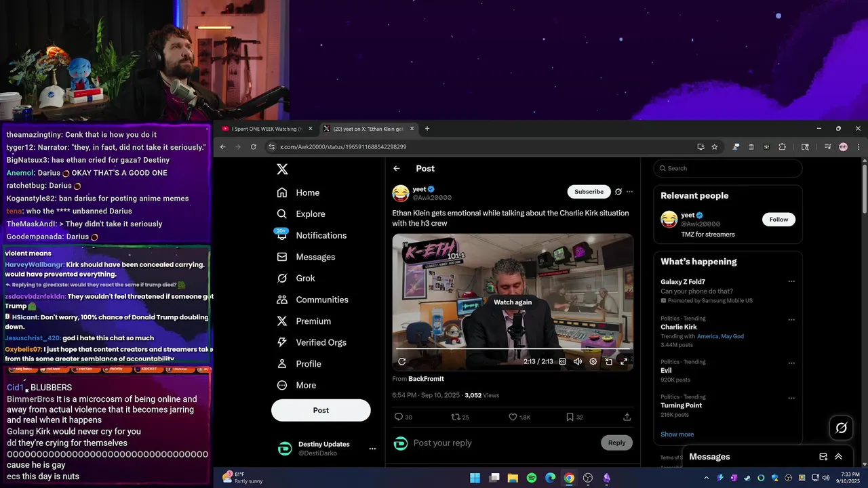868x488 pixels.
Task: Open Notifications with 20+ badge
Action: (312, 235)
